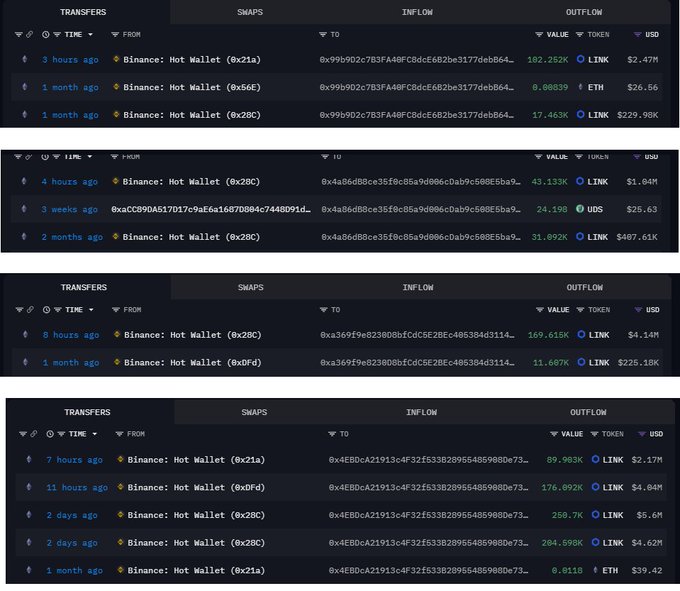Image resolution: width=680 pixels, height=591 pixels.
Task: Click Binance: Hot Wallet (0xDFd) on 1 month ago row
Action: tap(193, 363)
